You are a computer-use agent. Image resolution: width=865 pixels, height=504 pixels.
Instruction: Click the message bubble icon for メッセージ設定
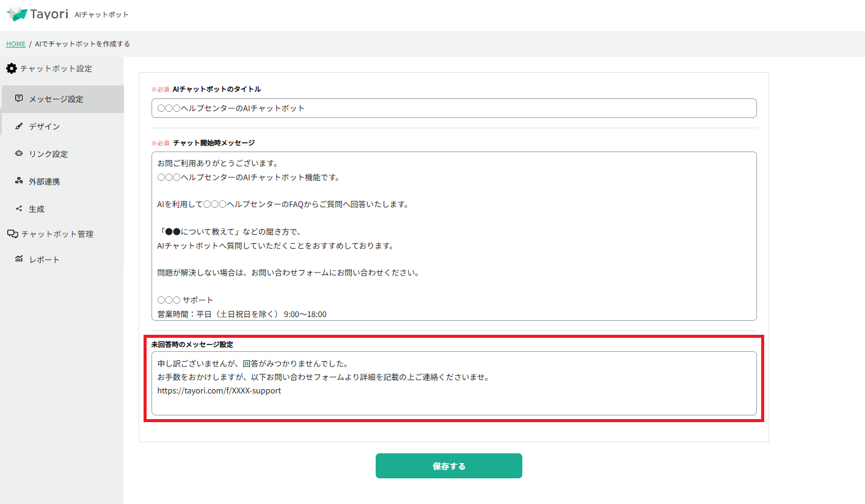[19, 98]
